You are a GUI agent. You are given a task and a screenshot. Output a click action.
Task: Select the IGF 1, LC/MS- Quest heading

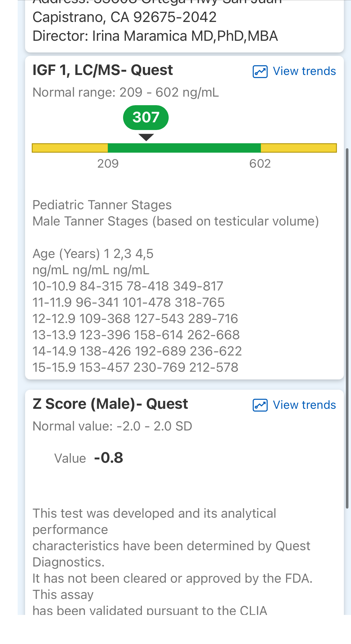pyautogui.click(x=103, y=70)
